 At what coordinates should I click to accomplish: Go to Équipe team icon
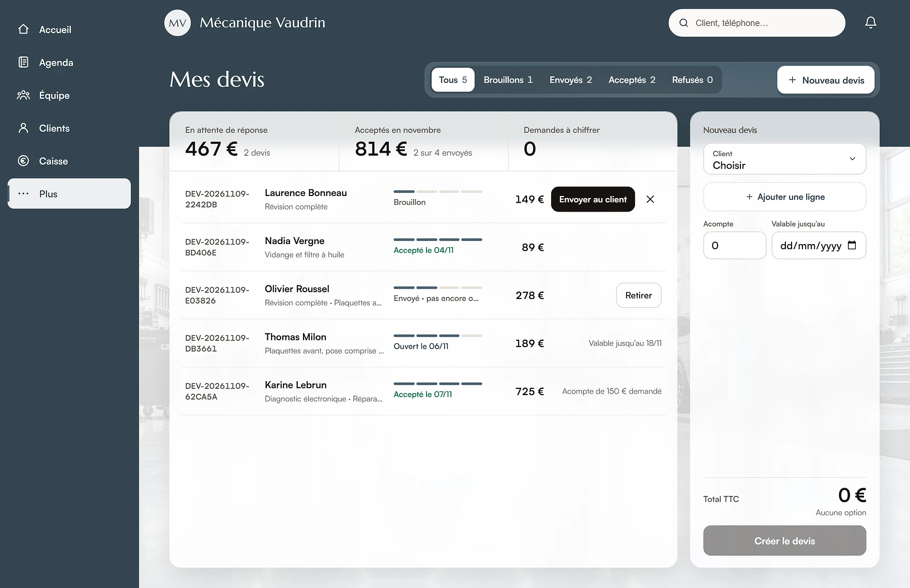point(23,95)
